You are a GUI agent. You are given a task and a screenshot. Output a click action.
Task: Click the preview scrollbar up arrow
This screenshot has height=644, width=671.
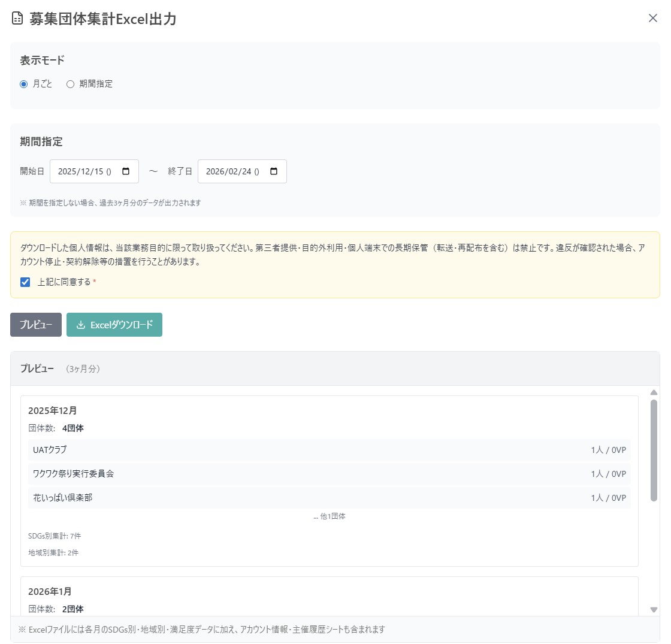(654, 393)
